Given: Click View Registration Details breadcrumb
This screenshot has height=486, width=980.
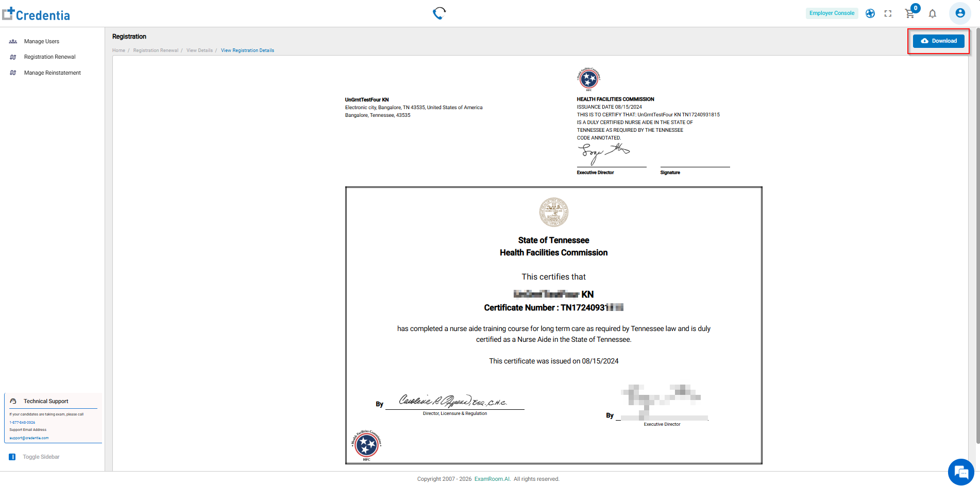Looking at the screenshot, I should (247, 50).
